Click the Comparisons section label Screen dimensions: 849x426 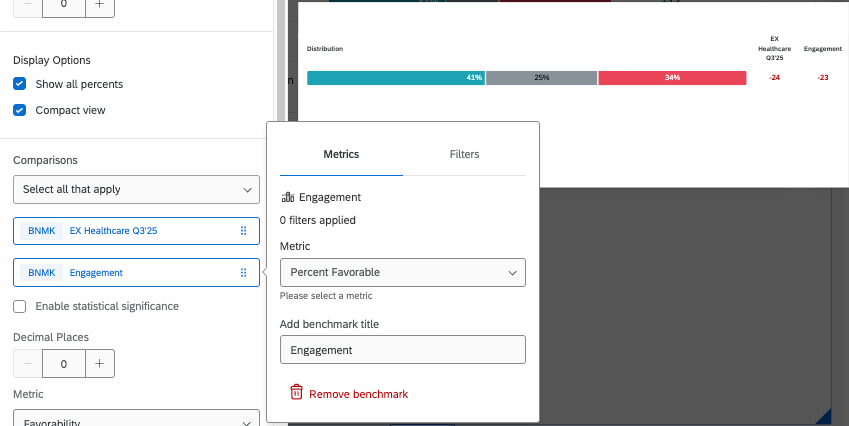(45, 160)
